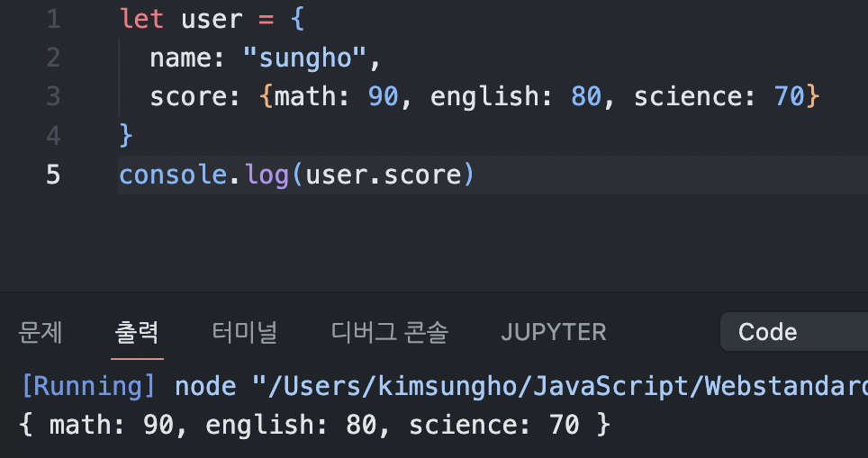The height and width of the screenshot is (458, 868).
Task: Select the 출력 panel tab
Action: (x=137, y=332)
